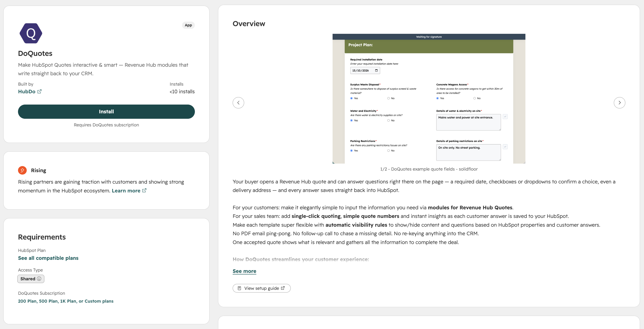Open See all compatible plans
This screenshot has height=329, width=644.
click(x=48, y=258)
